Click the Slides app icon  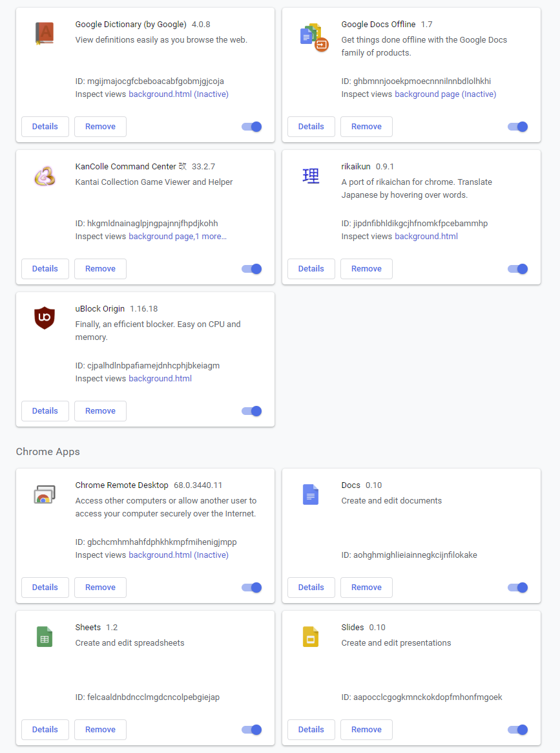coord(311,636)
